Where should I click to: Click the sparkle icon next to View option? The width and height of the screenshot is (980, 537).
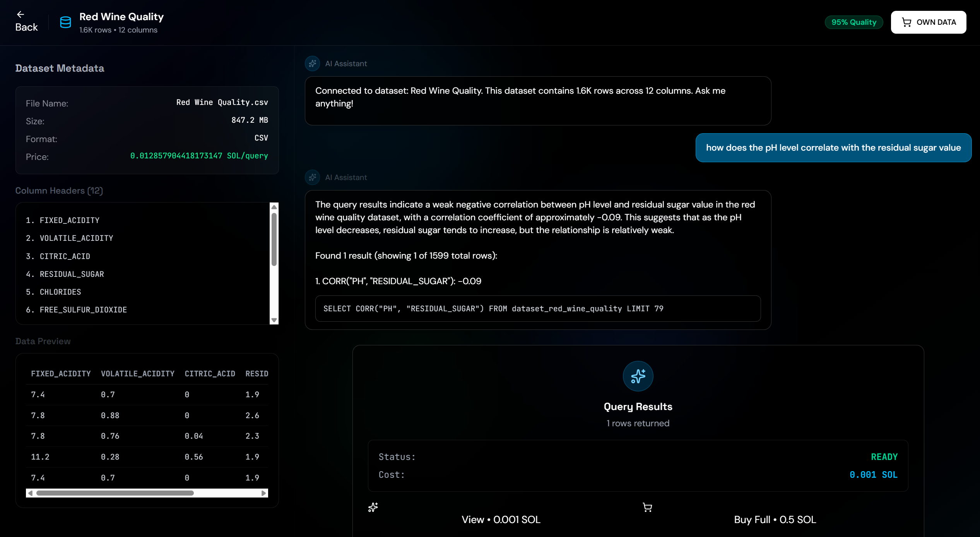coord(373,507)
